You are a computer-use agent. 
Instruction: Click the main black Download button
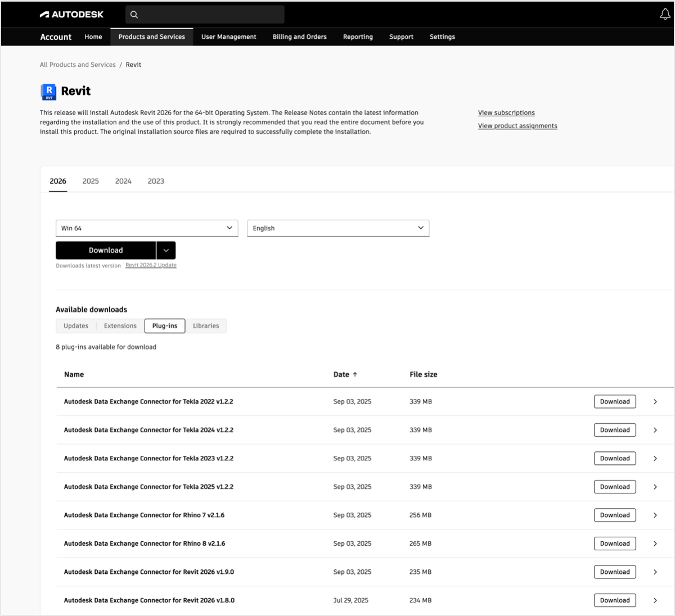(x=106, y=251)
